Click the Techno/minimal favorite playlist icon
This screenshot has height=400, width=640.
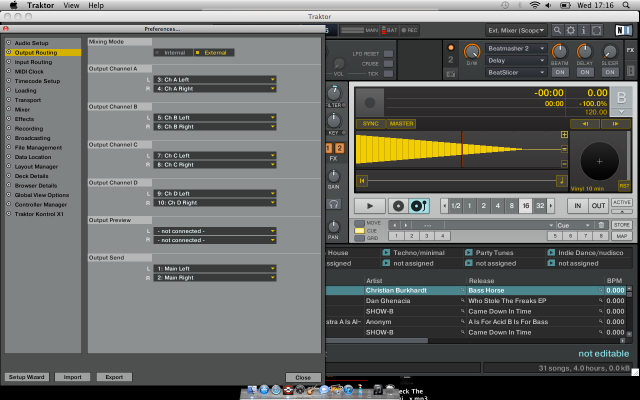[x=386, y=253]
